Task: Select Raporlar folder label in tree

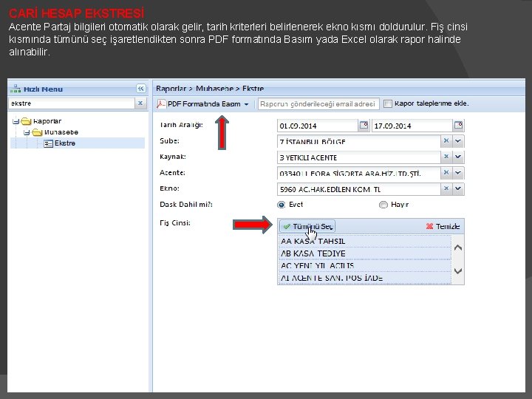Action: click(x=47, y=121)
